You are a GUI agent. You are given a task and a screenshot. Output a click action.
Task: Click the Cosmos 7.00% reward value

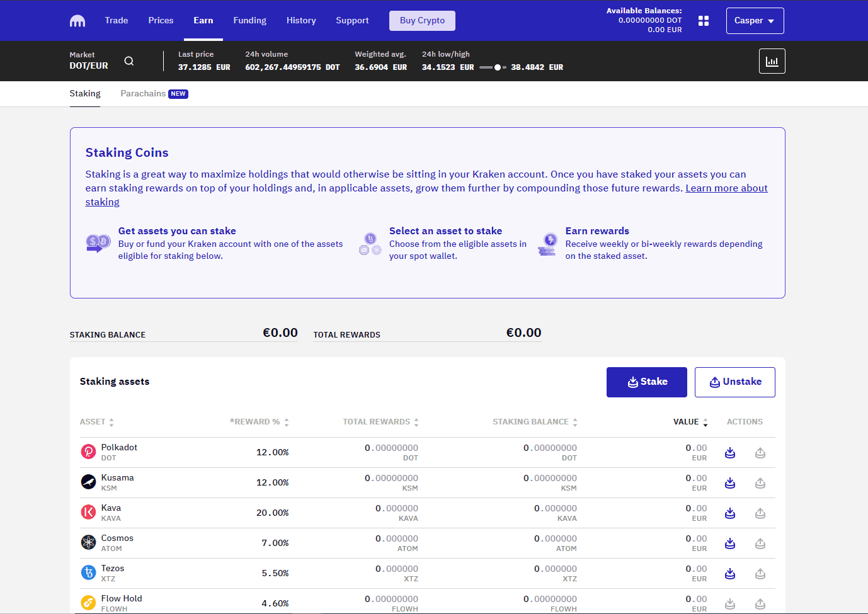click(275, 543)
